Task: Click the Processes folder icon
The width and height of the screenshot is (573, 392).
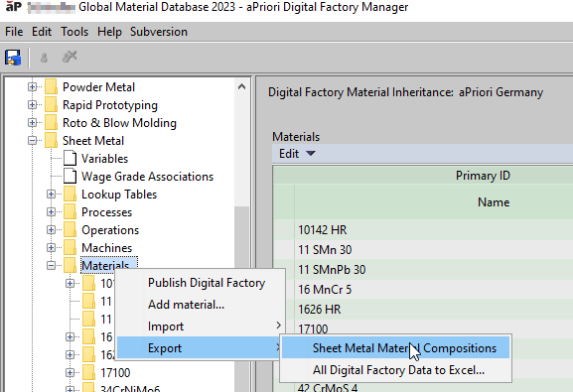Action: pos(71,212)
